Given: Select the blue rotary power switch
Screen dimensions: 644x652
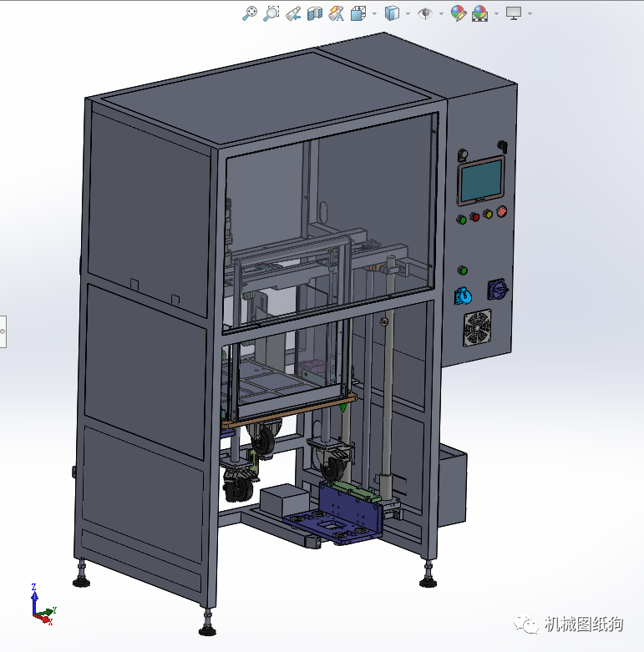Looking at the screenshot, I should click(x=498, y=289).
